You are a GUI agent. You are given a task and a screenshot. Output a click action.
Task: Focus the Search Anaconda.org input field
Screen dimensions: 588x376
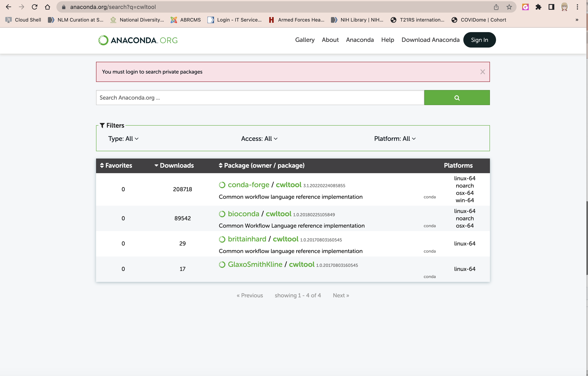pyautogui.click(x=260, y=98)
